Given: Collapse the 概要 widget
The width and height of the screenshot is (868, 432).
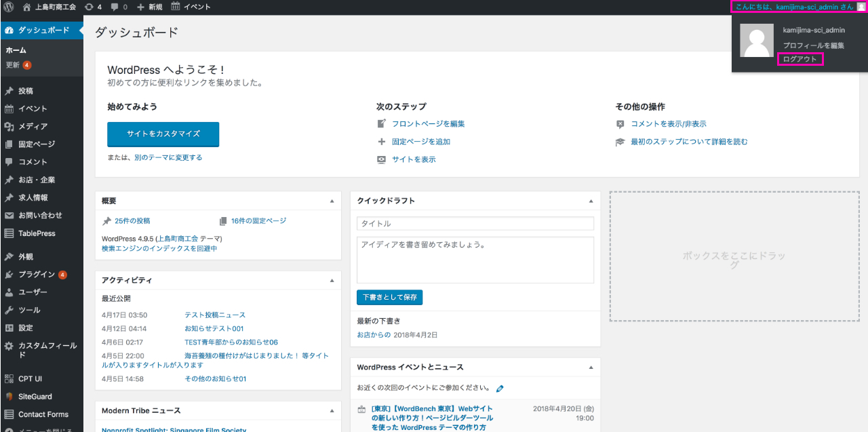Looking at the screenshot, I should click(x=332, y=201).
